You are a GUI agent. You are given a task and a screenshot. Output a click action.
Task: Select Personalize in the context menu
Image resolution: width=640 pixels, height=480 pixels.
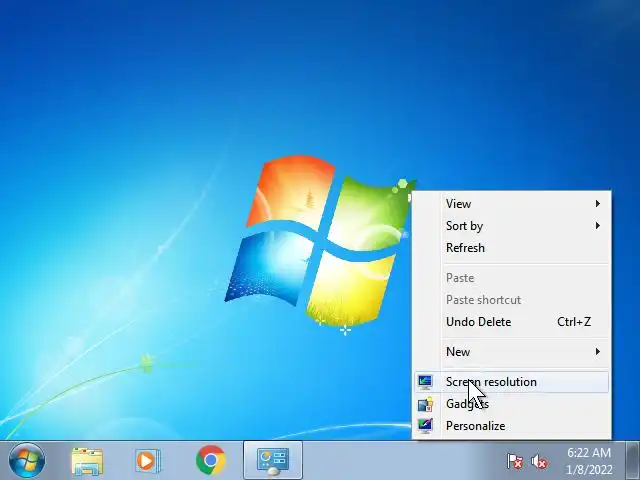point(512,426)
